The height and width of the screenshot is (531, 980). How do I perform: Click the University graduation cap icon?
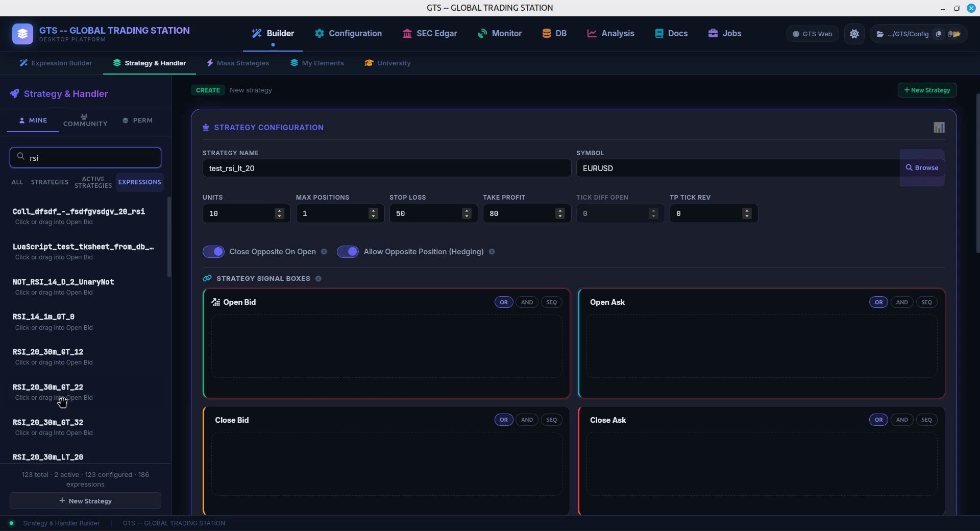tap(369, 63)
